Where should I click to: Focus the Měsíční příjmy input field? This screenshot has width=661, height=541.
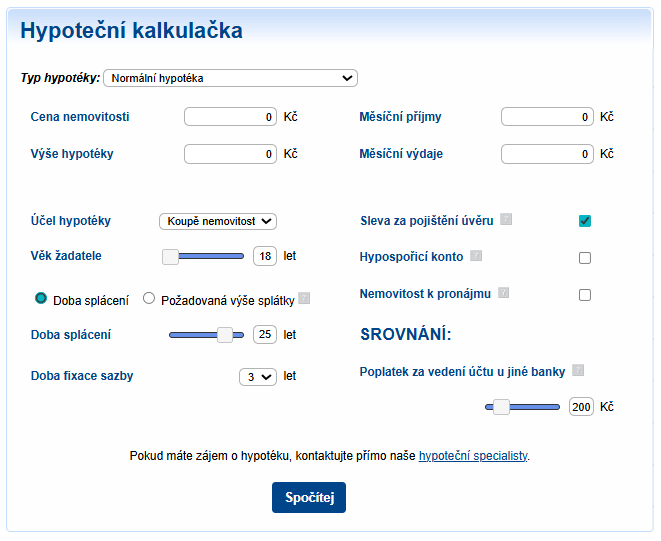pyautogui.click(x=547, y=117)
